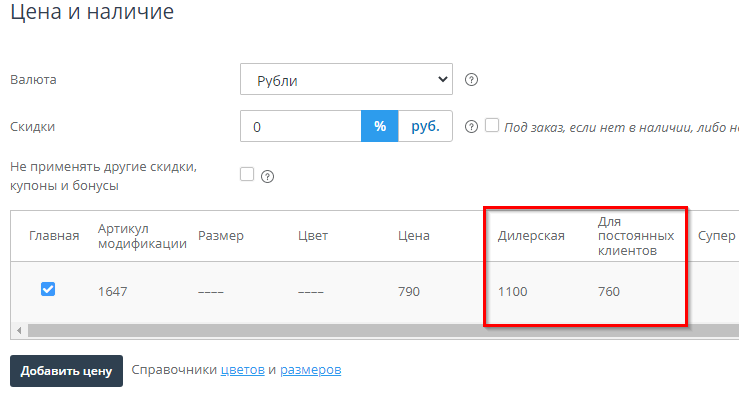739x407 pixels.
Task: Click the 'Дилерская' column header
Action: pyautogui.click(x=531, y=236)
